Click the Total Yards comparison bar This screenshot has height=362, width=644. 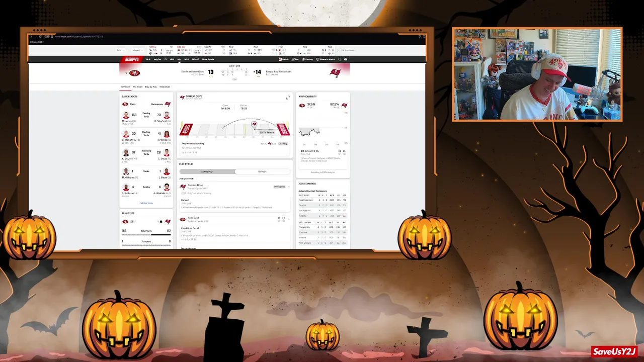[146, 235]
